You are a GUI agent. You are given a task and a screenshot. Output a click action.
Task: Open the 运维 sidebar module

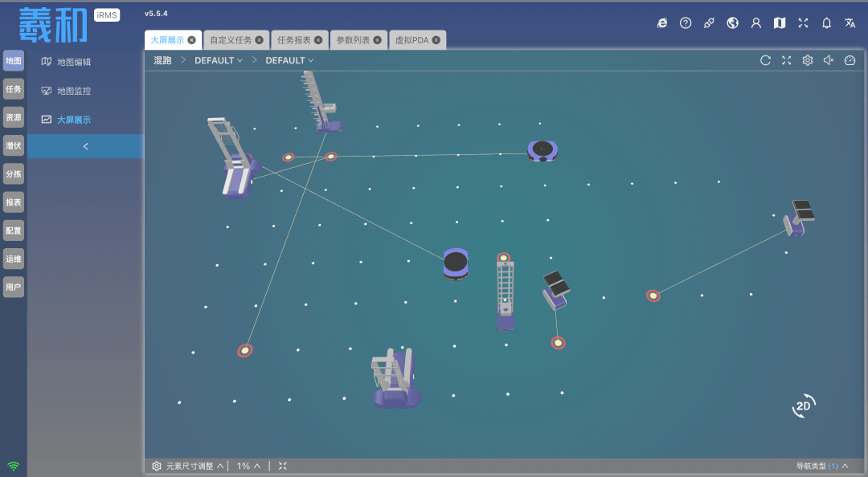(14, 259)
